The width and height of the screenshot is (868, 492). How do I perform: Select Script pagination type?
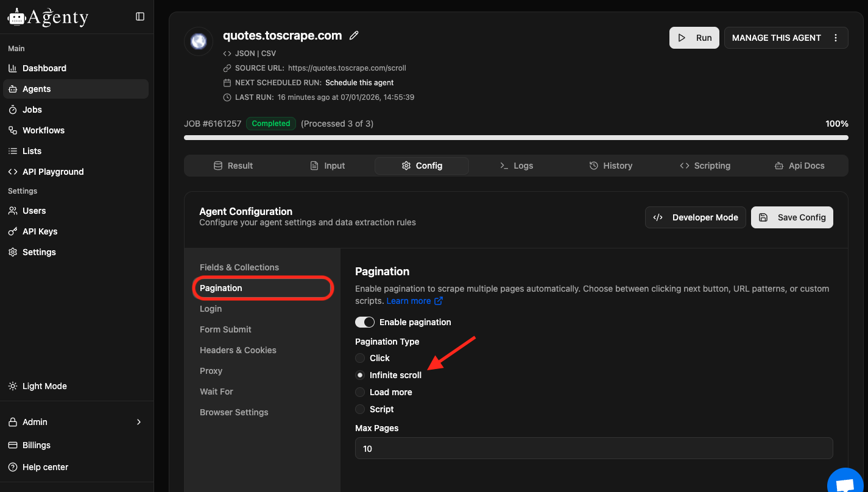point(360,409)
